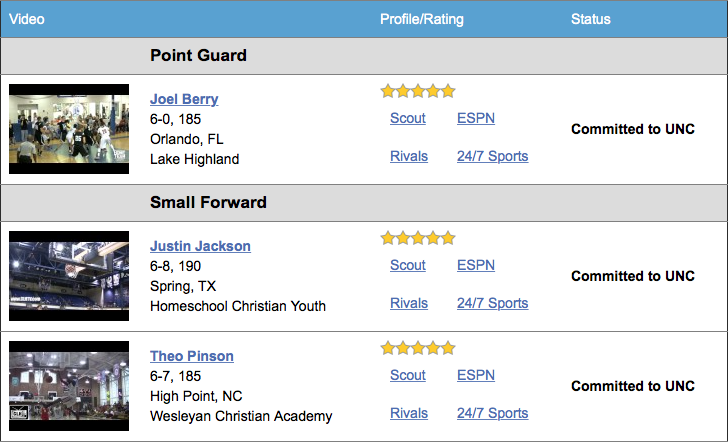Open the Rivals profile for Joel Berry
This screenshot has height=442, width=728.
pos(409,156)
